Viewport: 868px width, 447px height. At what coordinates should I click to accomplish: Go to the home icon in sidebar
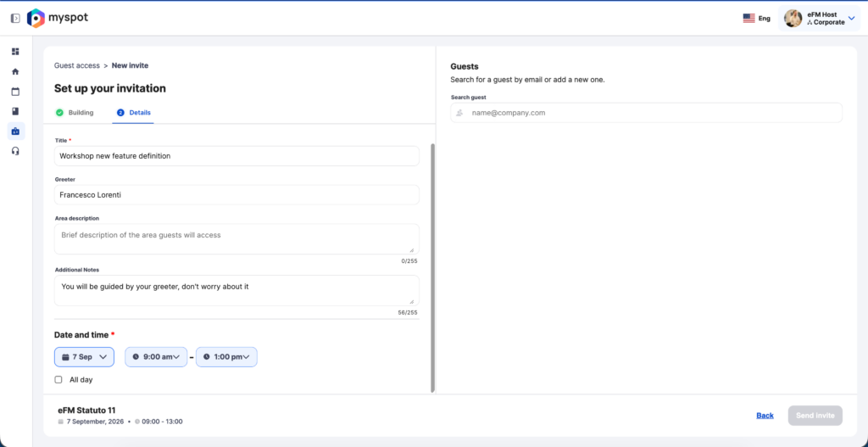click(x=15, y=71)
